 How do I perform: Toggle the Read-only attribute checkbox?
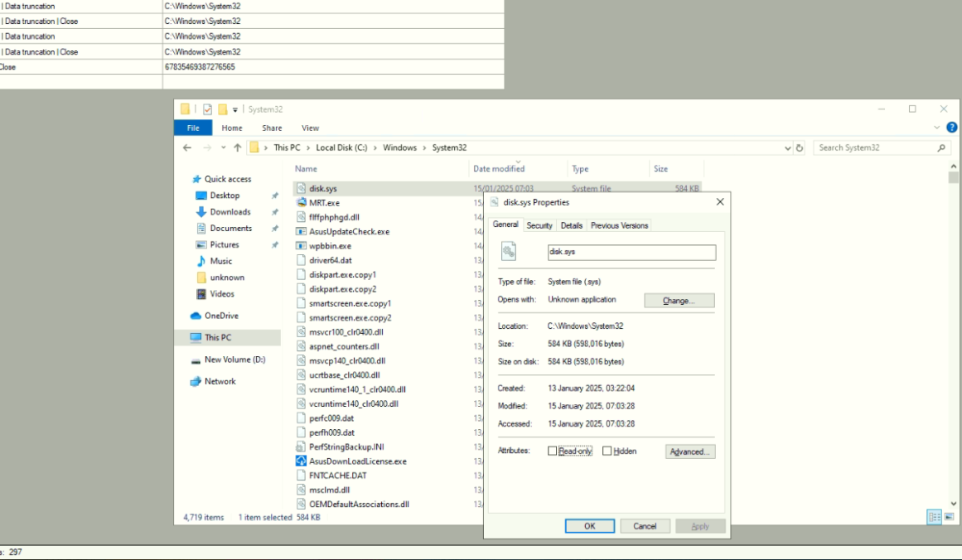[552, 451]
